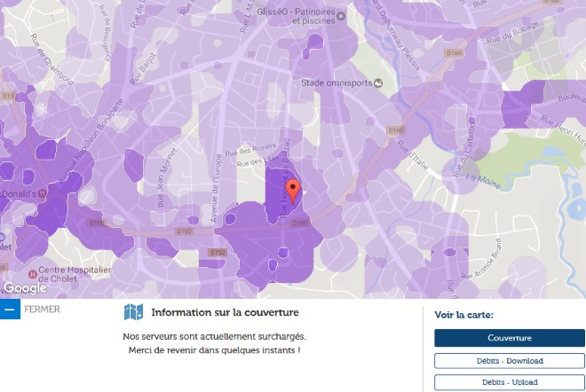Viewport: 586px width, 392px height.
Task: Collapse the panel with FERMER
Action: pyautogui.click(x=42, y=310)
